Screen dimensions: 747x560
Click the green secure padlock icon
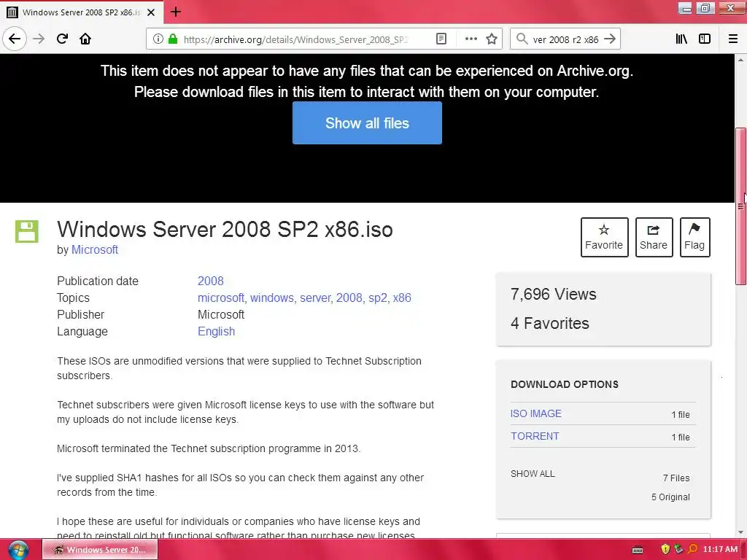coord(172,39)
